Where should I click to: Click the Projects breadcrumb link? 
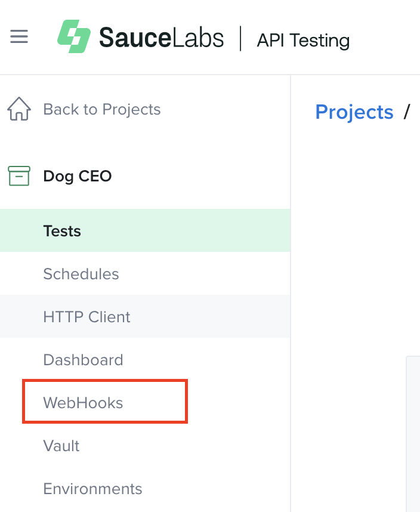[354, 112]
